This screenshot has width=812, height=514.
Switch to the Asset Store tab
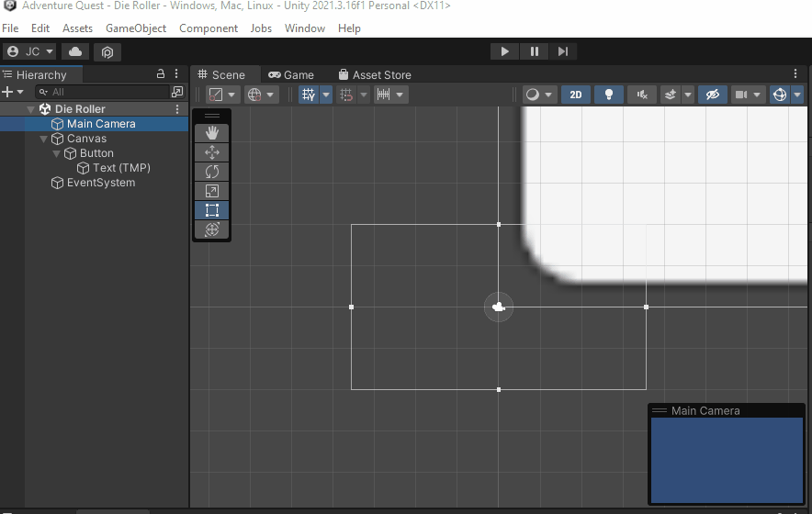[375, 75]
